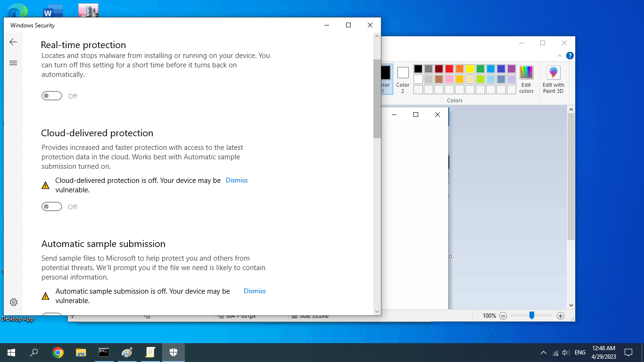Image resolution: width=644 pixels, height=362 pixels.
Task: Open Edit colors in Paint
Action: (526, 80)
